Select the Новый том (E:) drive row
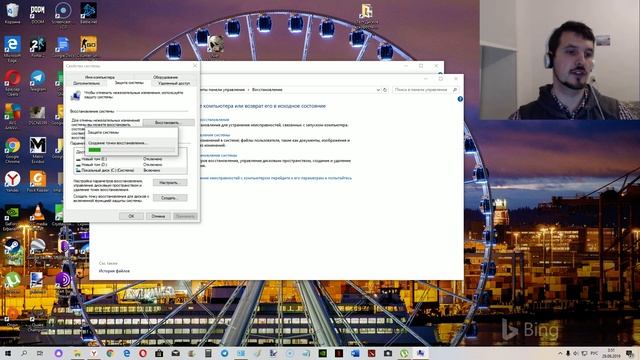 (131, 159)
